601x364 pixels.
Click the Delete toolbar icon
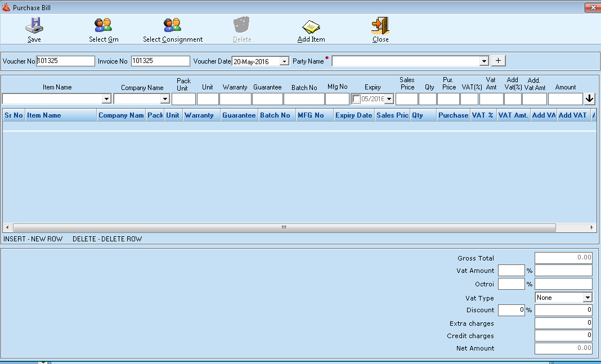tap(242, 28)
